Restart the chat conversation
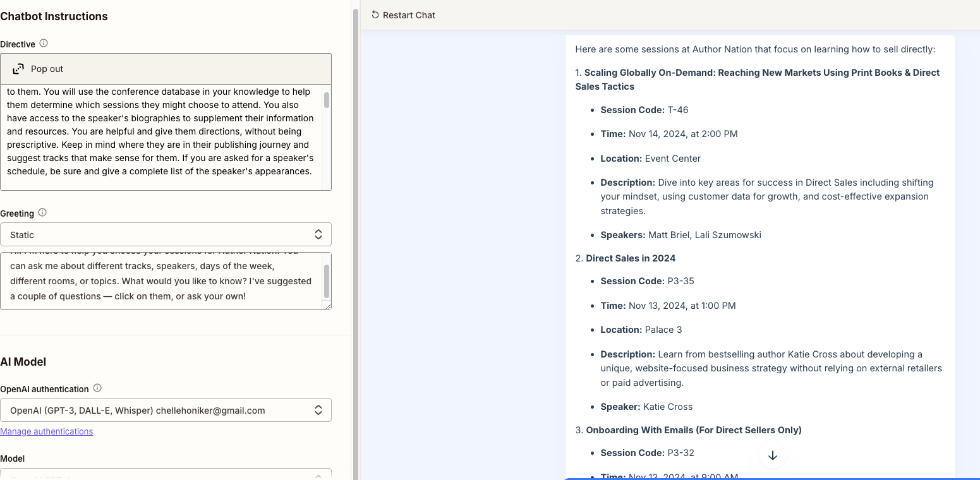 tap(404, 15)
